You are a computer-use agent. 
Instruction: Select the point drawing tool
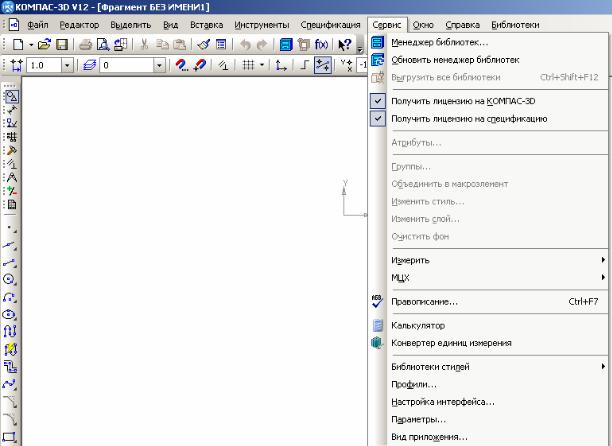pyautogui.click(x=9, y=229)
